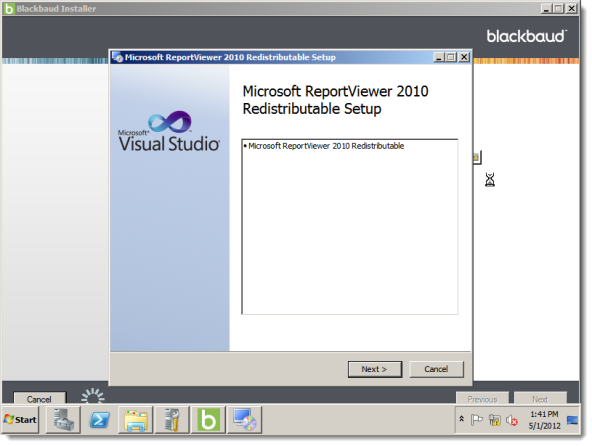592x446 pixels.
Task: Minimize the Blackbaud Installer window
Action: 546,8
